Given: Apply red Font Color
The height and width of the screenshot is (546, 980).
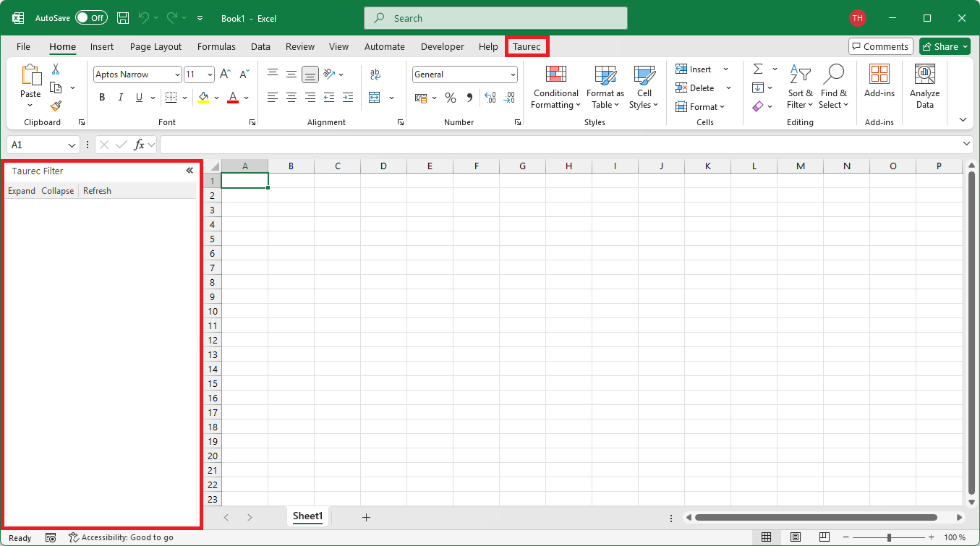Looking at the screenshot, I should [x=233, y=98].
